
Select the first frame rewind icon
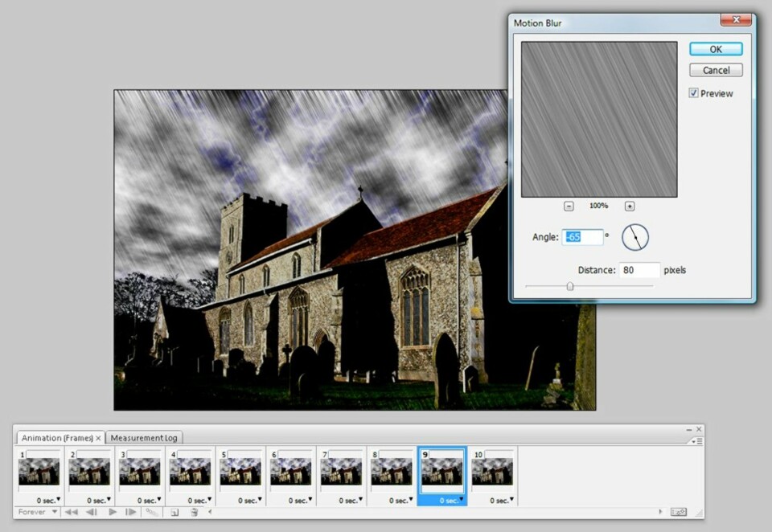tap(71, 512)
